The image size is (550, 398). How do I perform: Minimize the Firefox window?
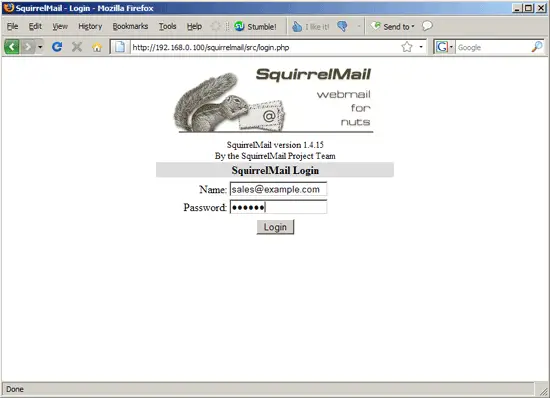click(x=516, y=8)
